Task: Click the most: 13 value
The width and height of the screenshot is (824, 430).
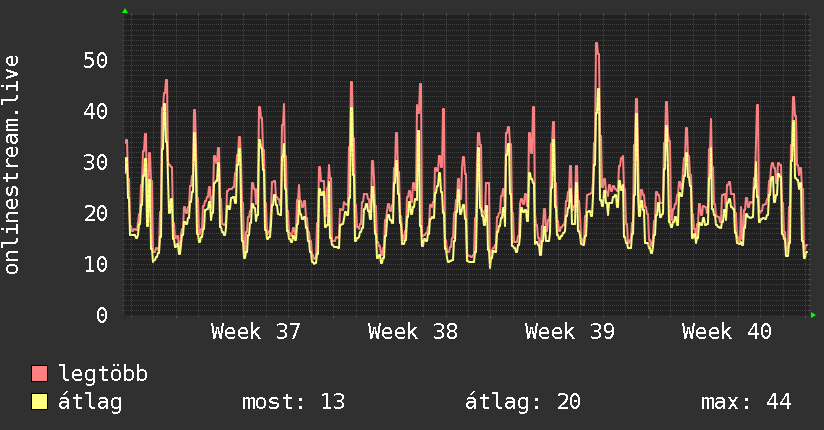Action: [293, 402]
